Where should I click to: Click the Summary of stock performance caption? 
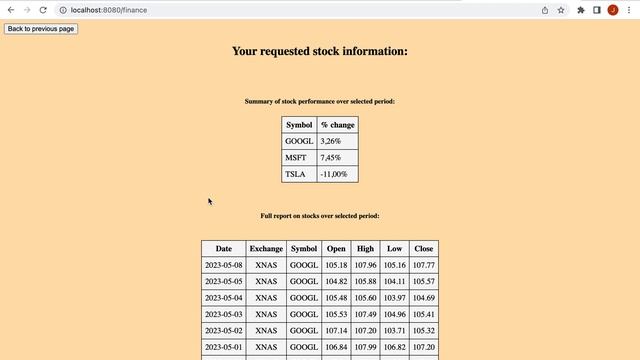click(320, 101)
